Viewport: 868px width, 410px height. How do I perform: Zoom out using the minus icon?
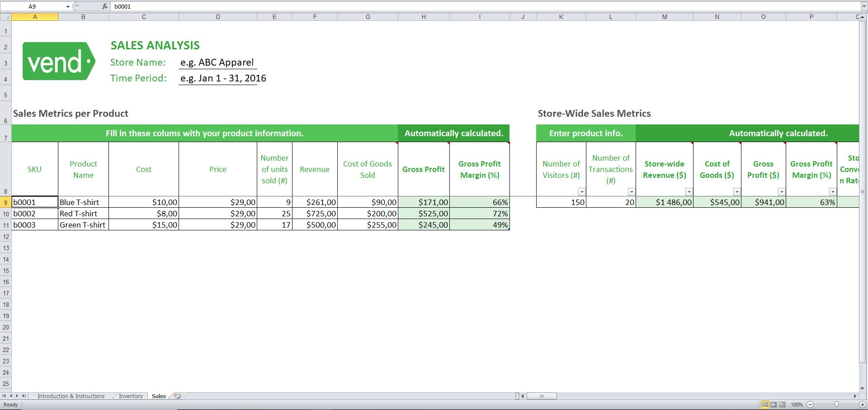809,405
